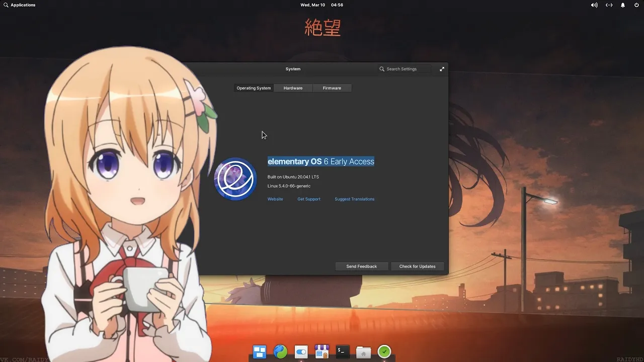Viewport: 644px width, 362px height.
Task: Click the date and time indicator
Action: coord(321,5)
